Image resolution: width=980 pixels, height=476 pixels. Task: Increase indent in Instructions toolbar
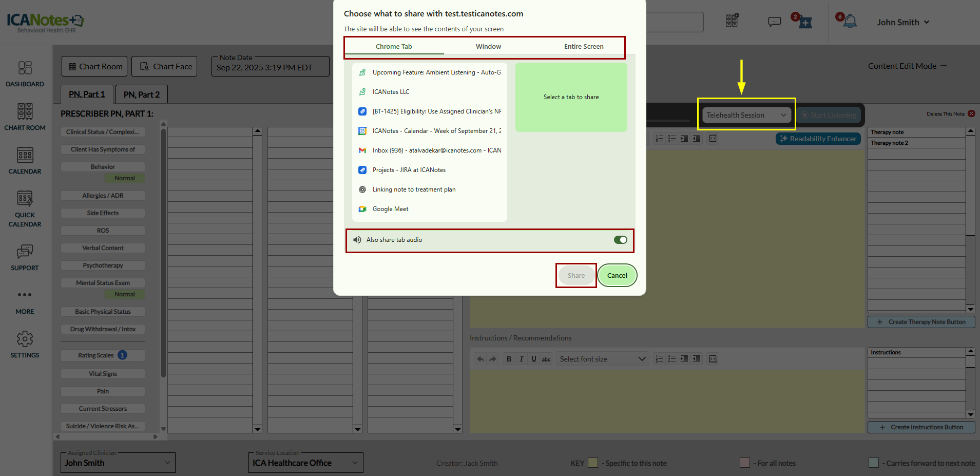tap(684, 359)
